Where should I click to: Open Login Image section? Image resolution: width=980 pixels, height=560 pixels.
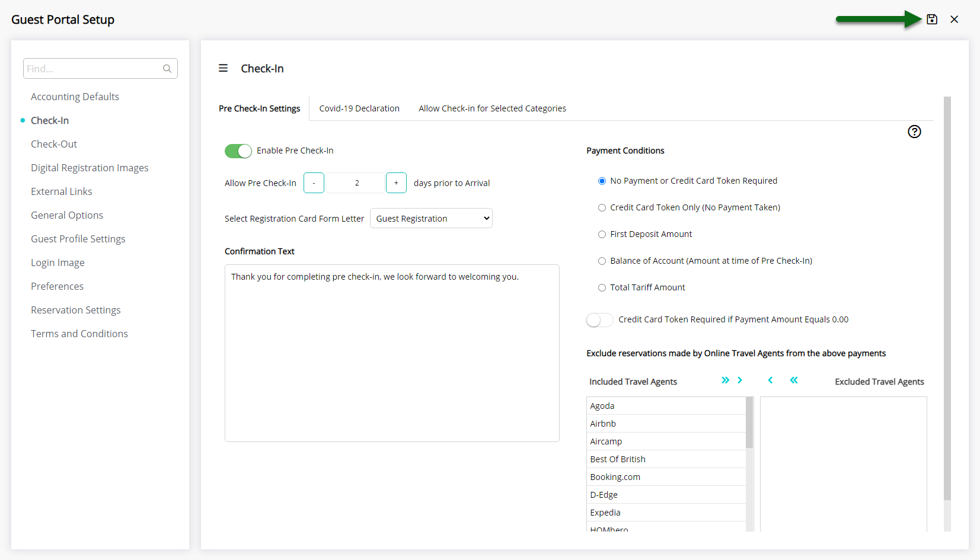[x=58, y=263]
